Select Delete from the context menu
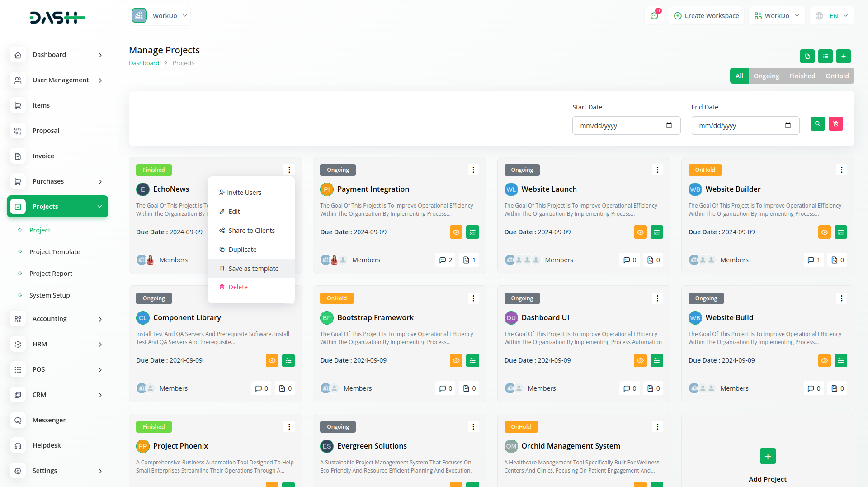 coord(251,287)
